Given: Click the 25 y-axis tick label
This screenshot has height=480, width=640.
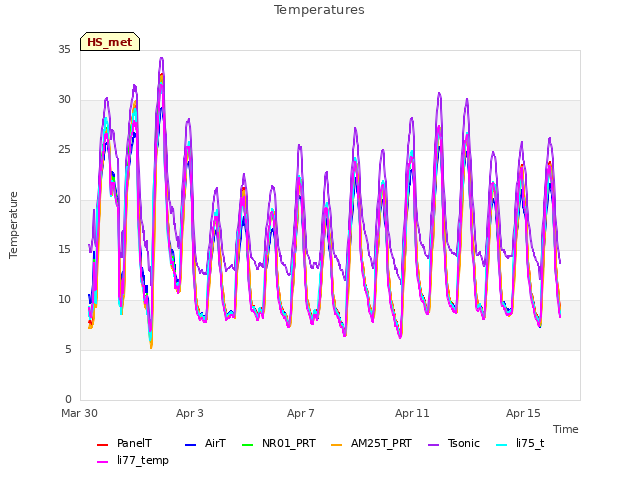Looking at the screenshot, I should click(x=64, y=149).
